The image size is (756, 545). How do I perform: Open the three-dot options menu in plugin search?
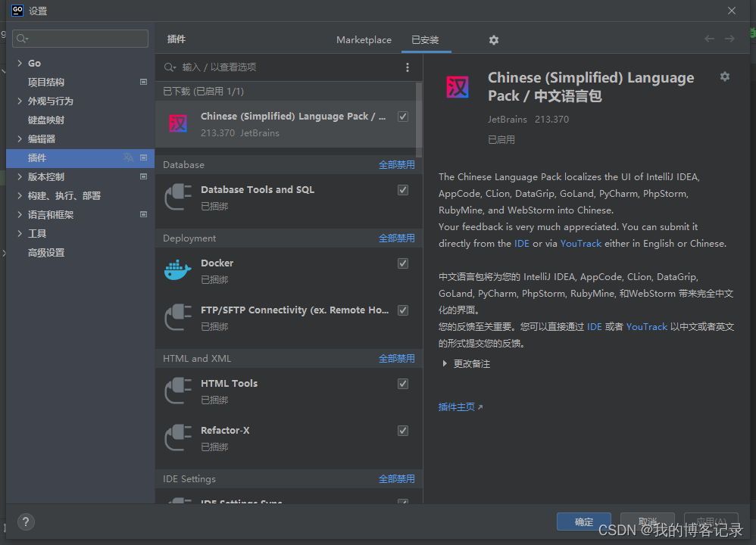click(408, 67)
